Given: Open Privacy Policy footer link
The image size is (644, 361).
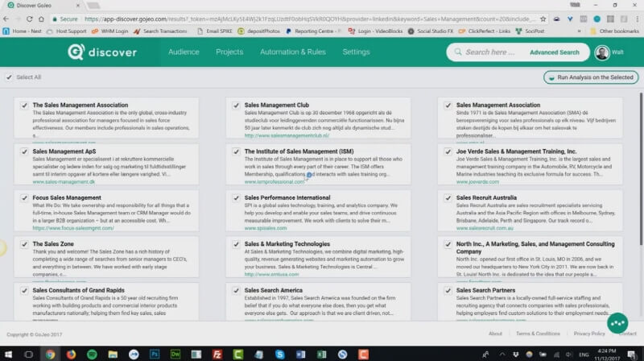Looking at the screenshot, I should (x=589, y=334).
